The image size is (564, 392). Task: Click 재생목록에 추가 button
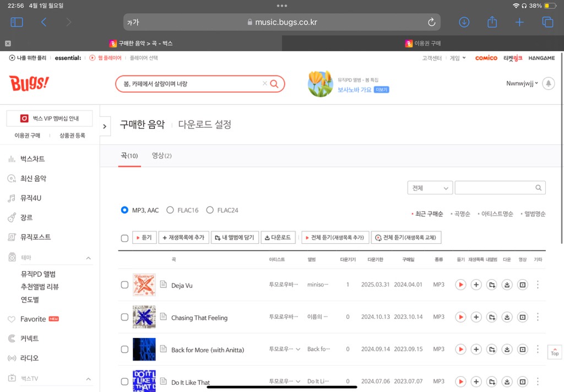(183, 237)
